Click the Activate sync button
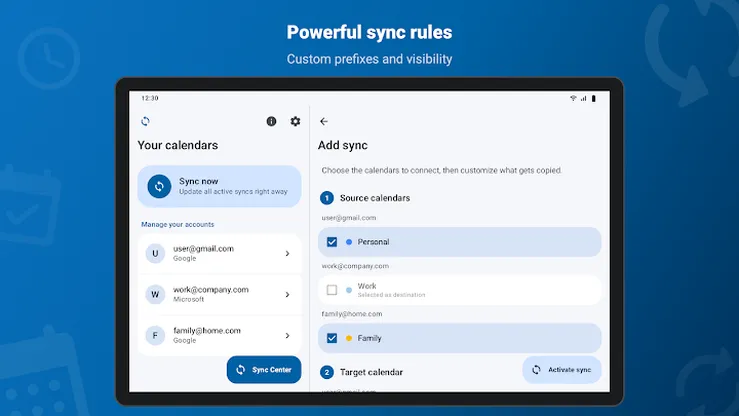739x416 pixels. [x=562, y=370]
